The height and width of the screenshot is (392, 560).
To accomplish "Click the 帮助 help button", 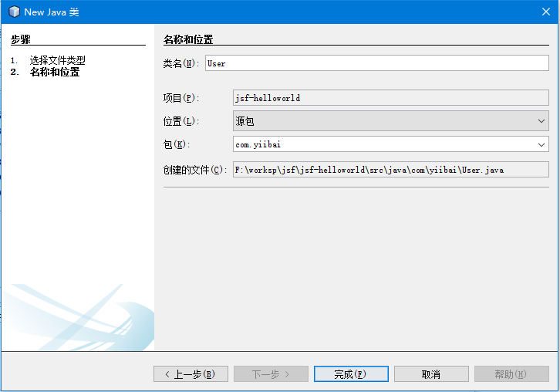I will tap(511, 374).
